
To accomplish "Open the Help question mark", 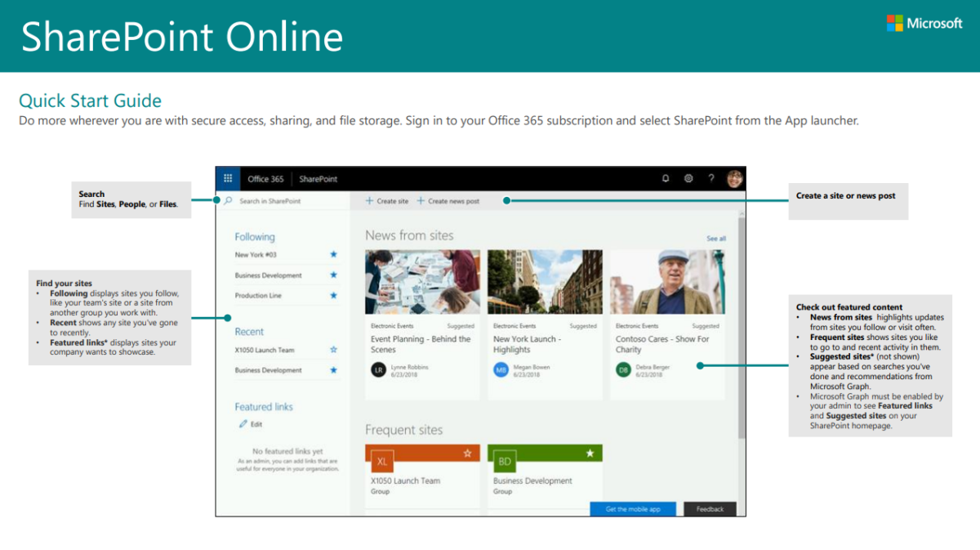I will tap(711, 178).
